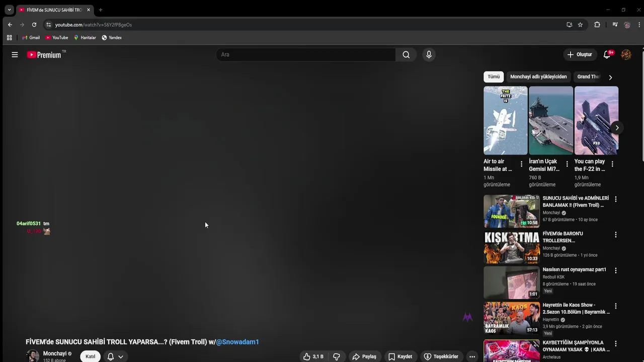Open the YouTube hamburger guide menu
The width and height of the screenshot is (644, 362).
click(x=15, y=55)
